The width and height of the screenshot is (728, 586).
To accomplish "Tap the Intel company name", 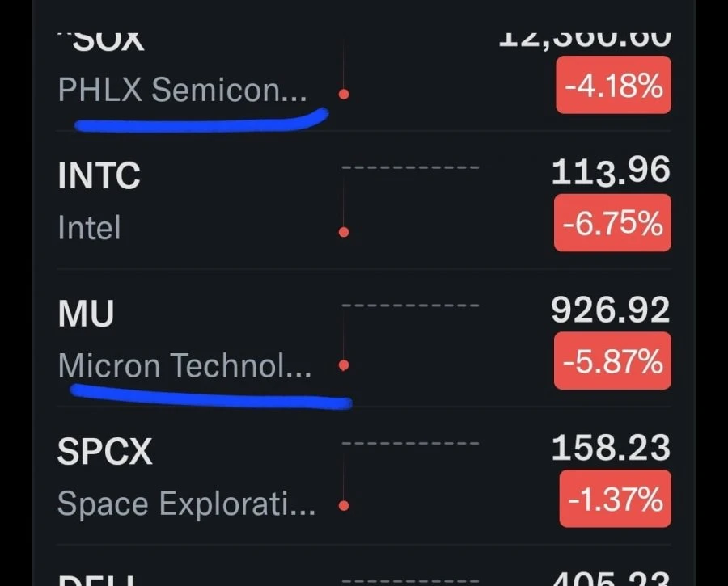I will tap(89, 227).
